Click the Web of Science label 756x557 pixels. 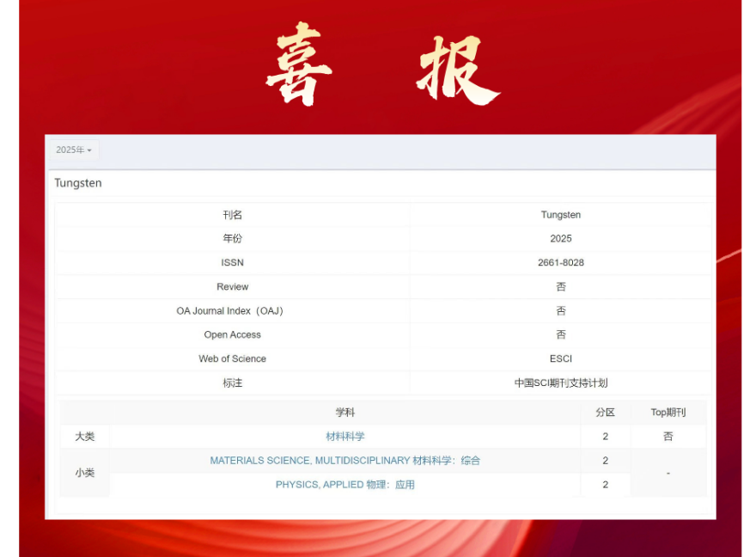(232, 358)
